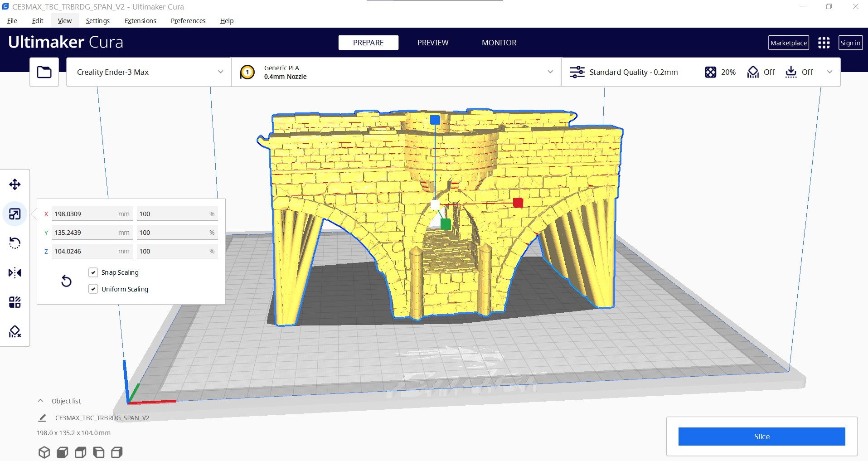Open the View menu
This screenshot has width=868, height=461.
point(65,21)
